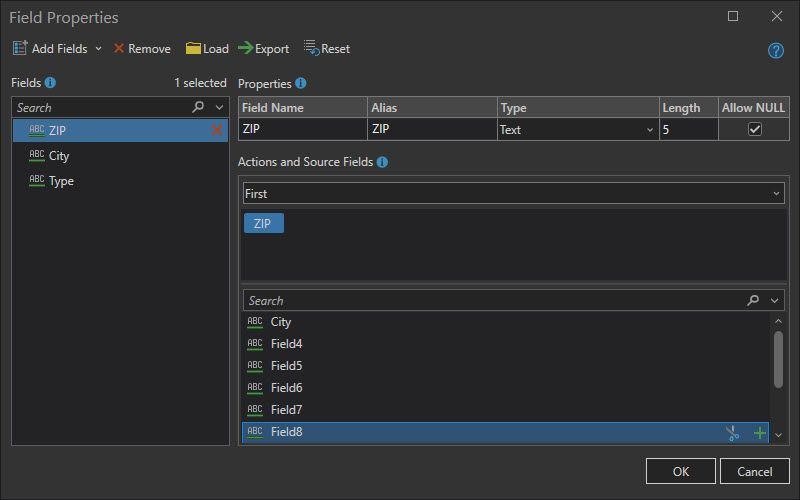Select Field8 in source fields list
The height and width of the screenshot is (500, 800).
505,432
